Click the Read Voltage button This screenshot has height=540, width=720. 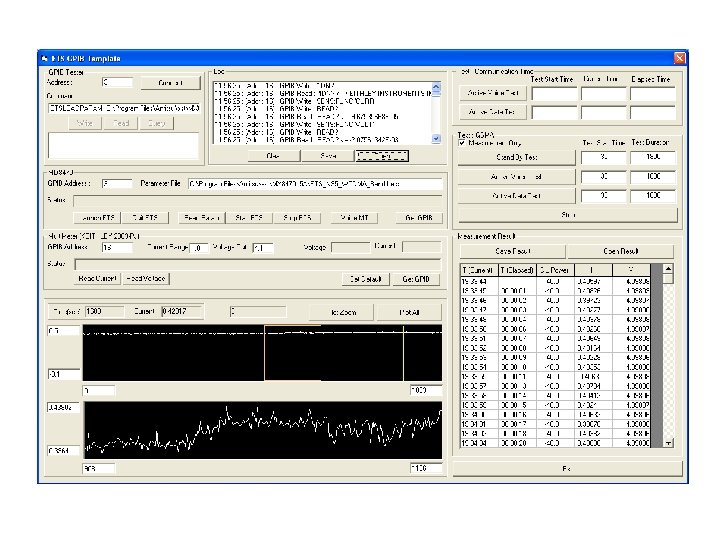pos(146,278)
